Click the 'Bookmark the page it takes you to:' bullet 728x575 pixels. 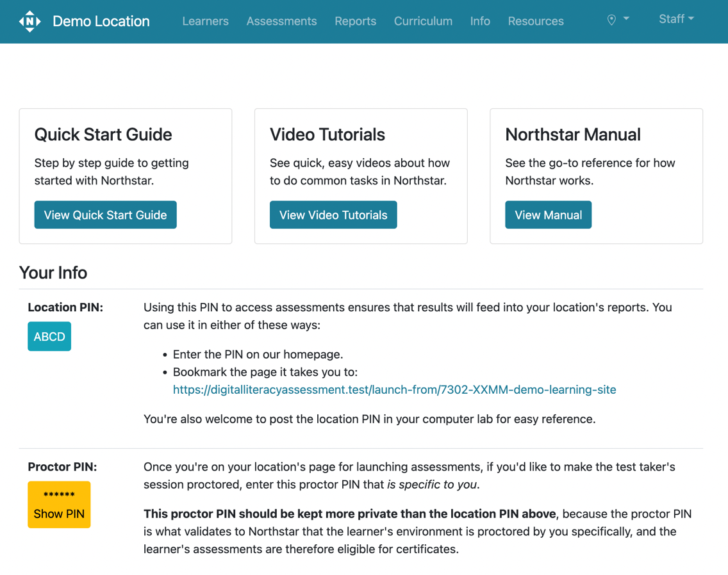(x=265, y=372)
